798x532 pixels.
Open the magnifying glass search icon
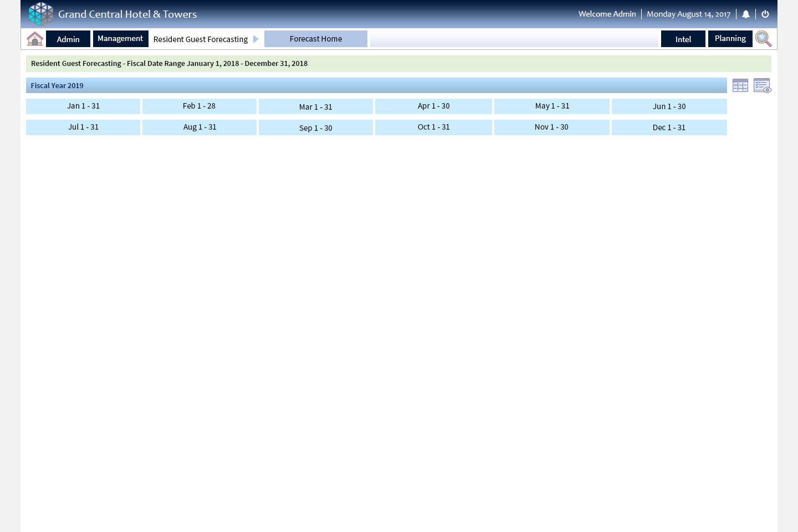tap(763, 39)
